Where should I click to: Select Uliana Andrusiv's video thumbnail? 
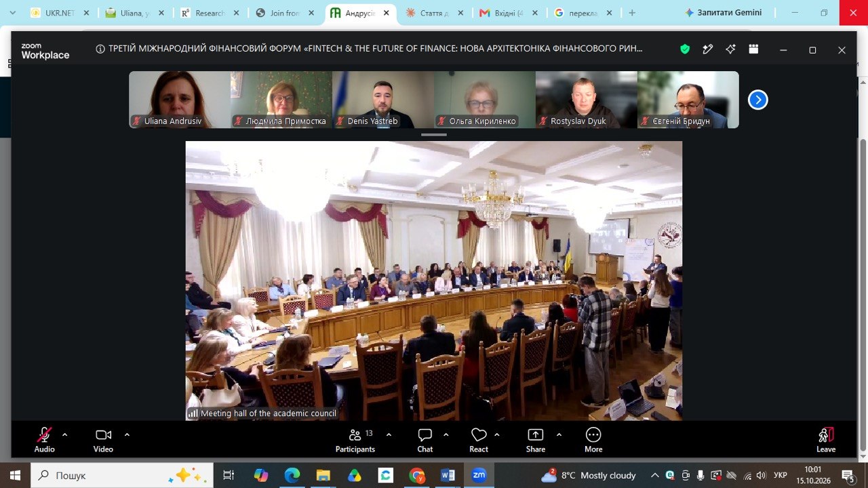pos(180,100)
